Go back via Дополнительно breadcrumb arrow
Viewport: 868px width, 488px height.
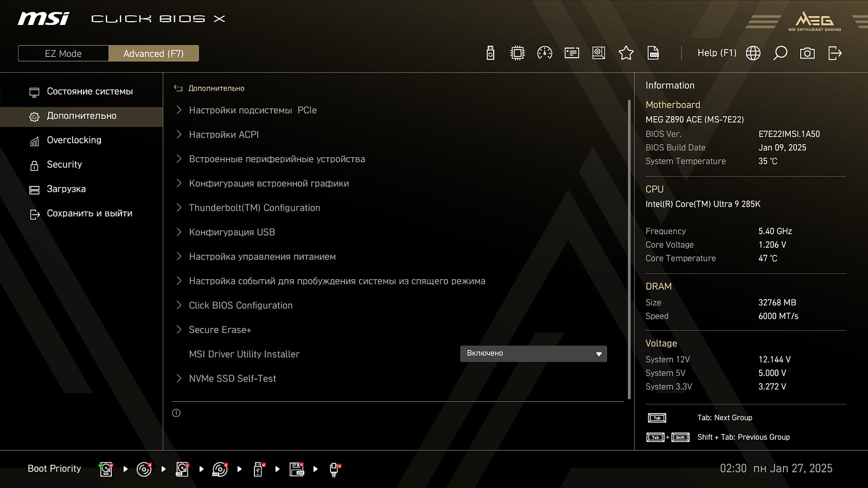tap(178, 88)
